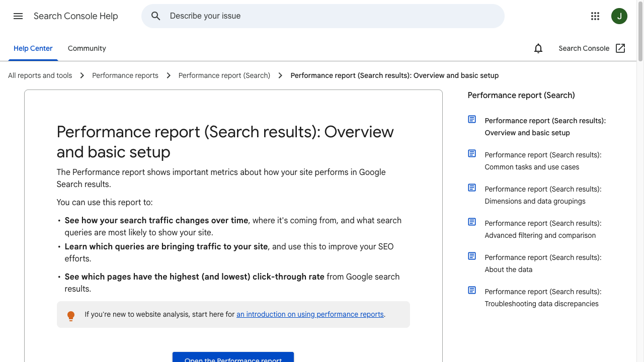
Task: Click the page's vertical scrollbar
Action: (640, 31)
